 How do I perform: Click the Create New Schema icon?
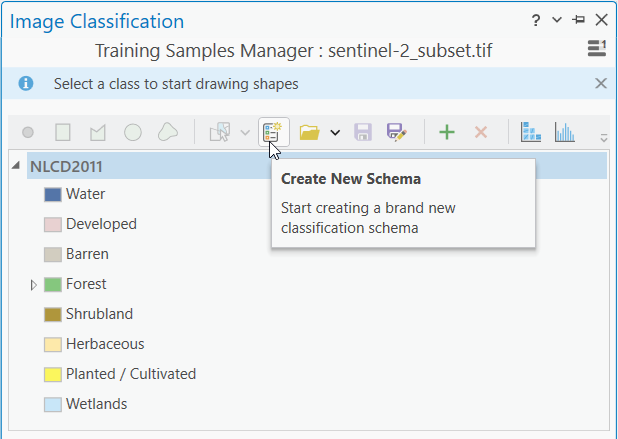pyautogui.click(x=273, y=132)
